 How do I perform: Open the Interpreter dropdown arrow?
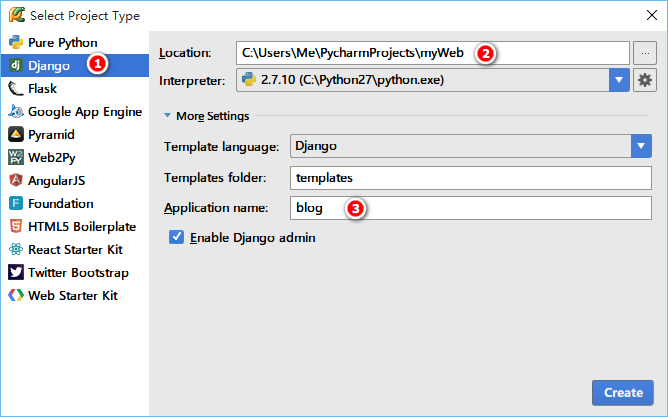pos(619,80)
